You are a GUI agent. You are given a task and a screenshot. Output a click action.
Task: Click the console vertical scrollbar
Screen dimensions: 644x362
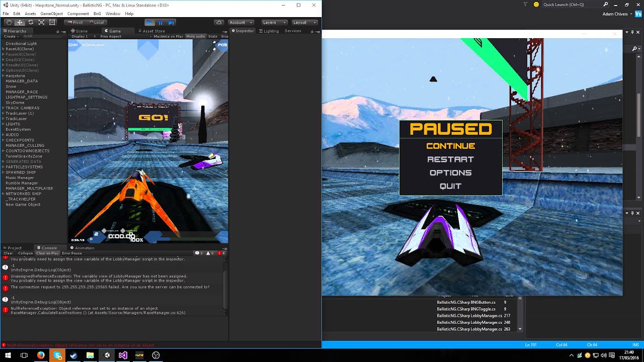[x=225, y=289]
